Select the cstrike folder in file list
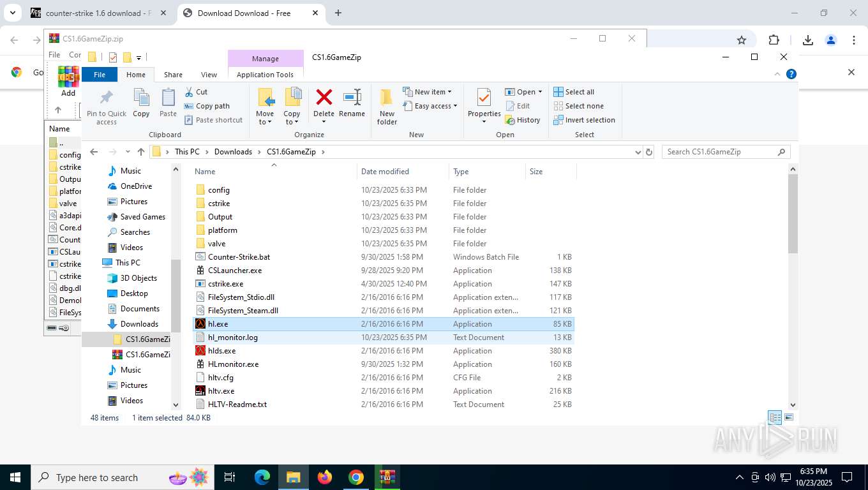 pos(384,204)
